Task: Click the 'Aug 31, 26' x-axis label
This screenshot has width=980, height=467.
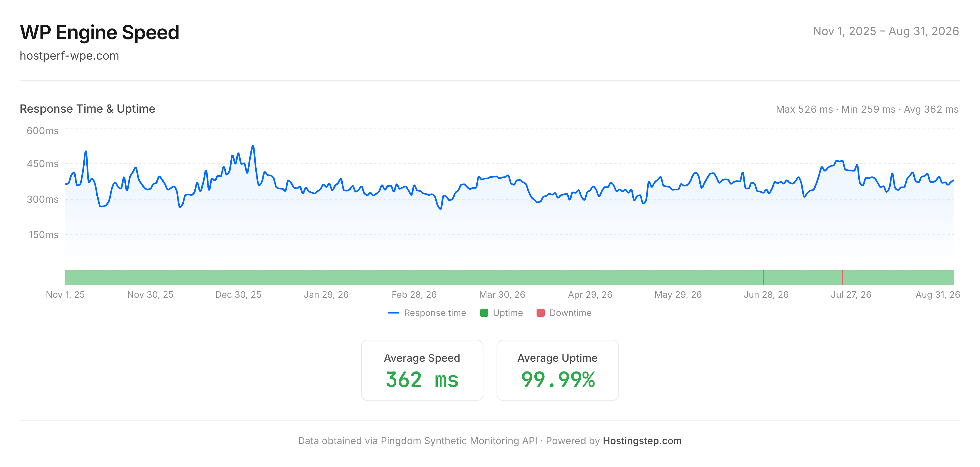Action: click(x=937, y=295)
